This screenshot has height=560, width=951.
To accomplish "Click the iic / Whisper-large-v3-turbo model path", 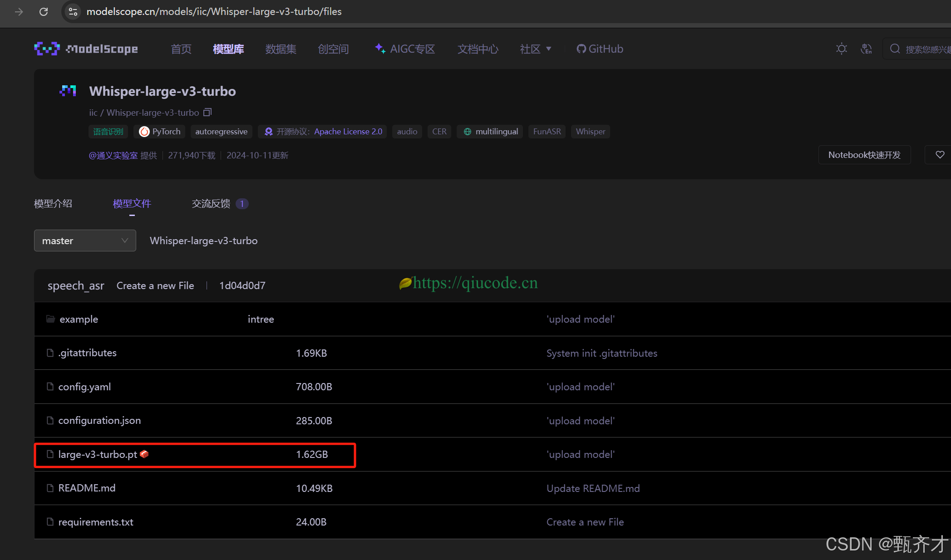I will coord(144,113).
